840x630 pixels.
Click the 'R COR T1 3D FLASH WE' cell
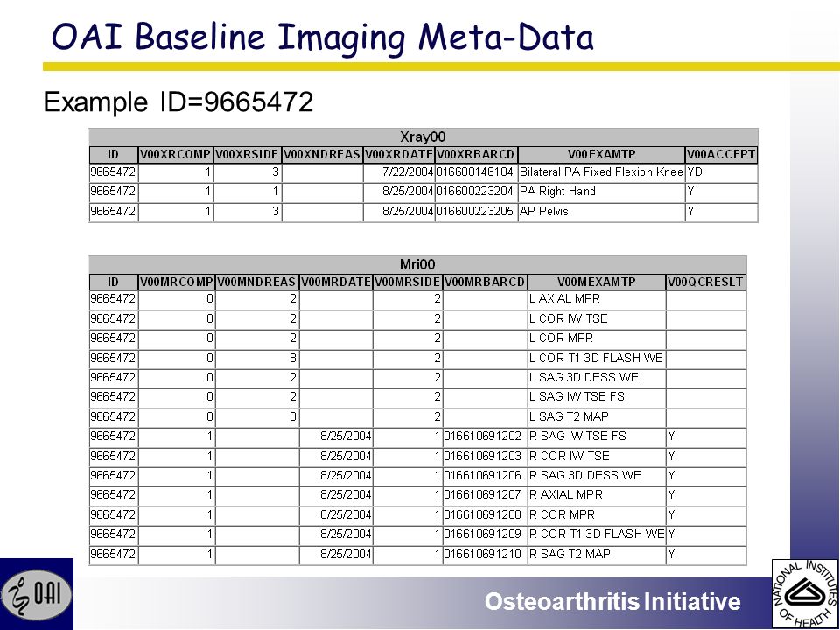click(597, 535)
